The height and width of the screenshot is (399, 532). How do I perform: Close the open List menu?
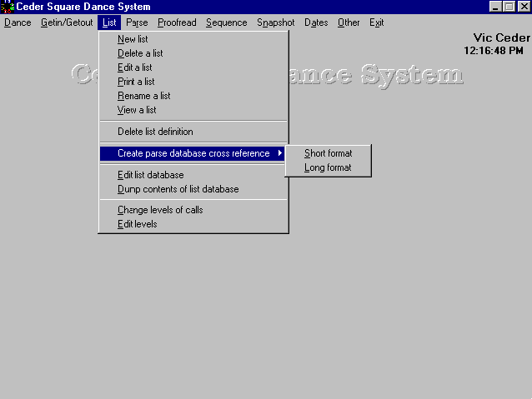(109, 22)
